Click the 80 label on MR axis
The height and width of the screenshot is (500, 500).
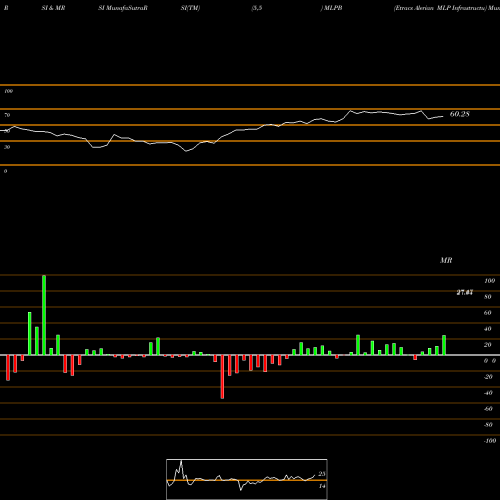(x=488, y=297)
